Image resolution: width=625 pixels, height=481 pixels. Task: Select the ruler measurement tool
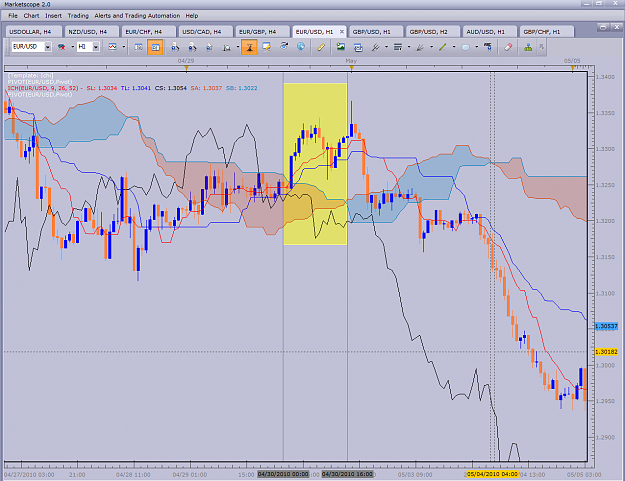pyautogui.click(x=320, y=47)
